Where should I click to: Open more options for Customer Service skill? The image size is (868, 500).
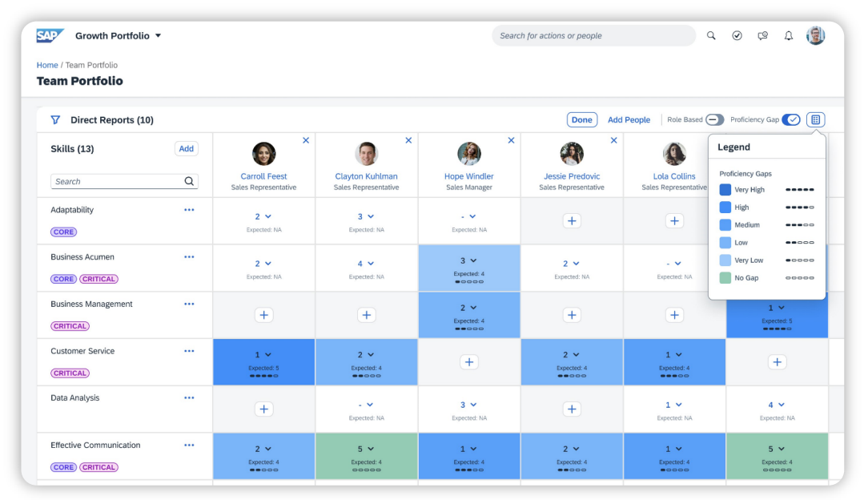pos(189,351)
